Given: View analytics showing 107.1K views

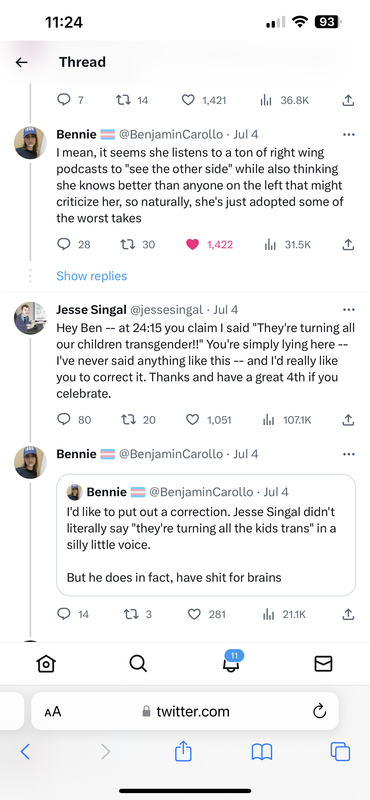Looking at the screenshot, I should (x=286, y=420).
